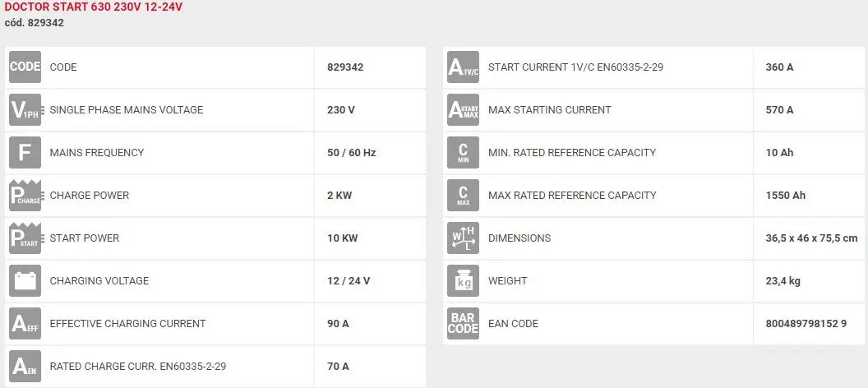
Task: Click the 10 KW value
Action: [343, 238]
